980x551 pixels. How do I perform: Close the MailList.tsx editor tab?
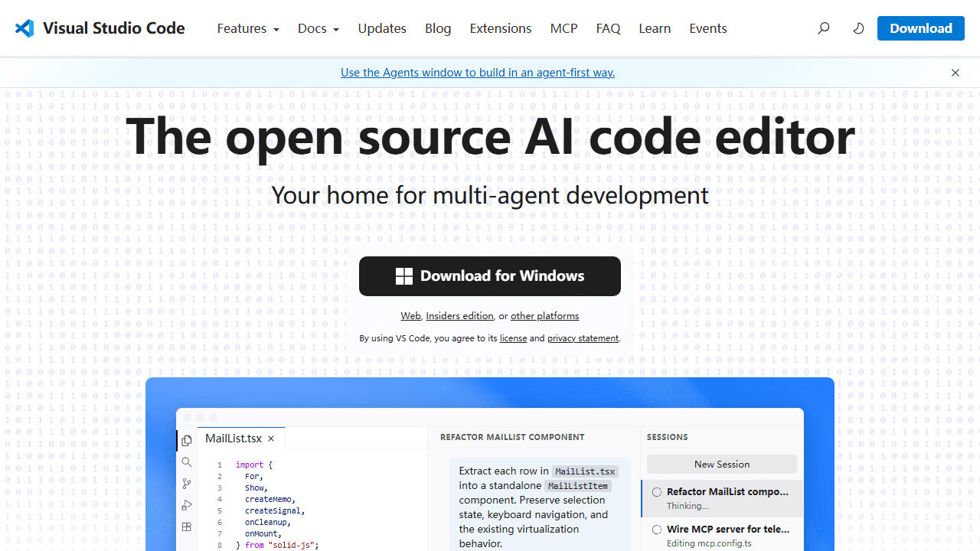(x=271, y=439)
